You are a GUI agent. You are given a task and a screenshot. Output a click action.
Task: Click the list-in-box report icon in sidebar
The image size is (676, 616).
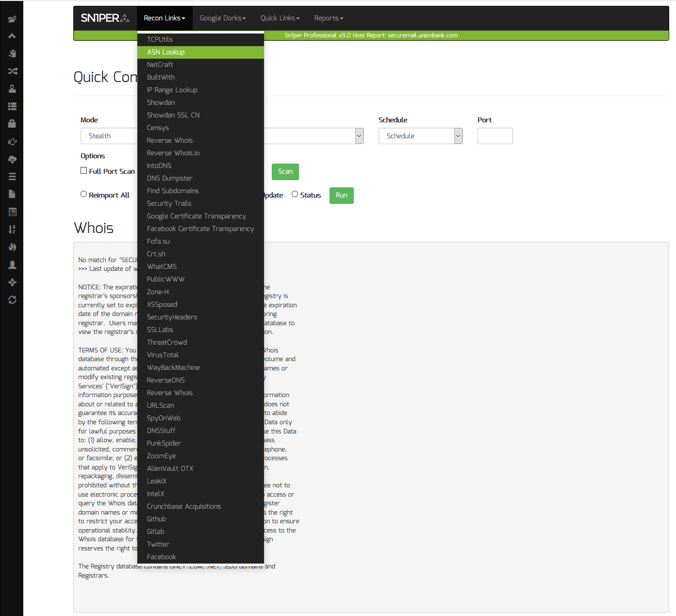coord(12,212)
